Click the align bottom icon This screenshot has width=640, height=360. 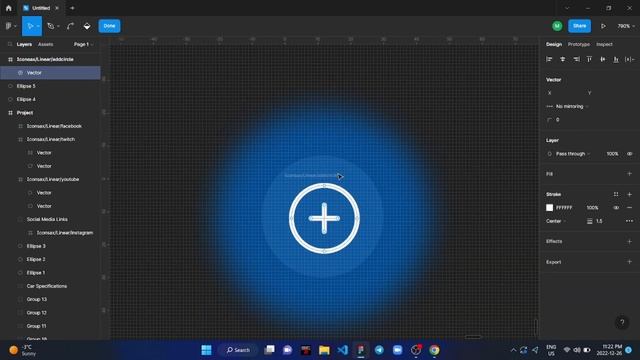click(616, 59)
